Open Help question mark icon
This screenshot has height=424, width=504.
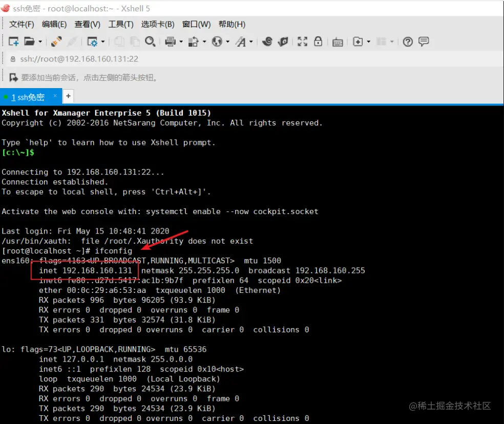coord(408,42)
